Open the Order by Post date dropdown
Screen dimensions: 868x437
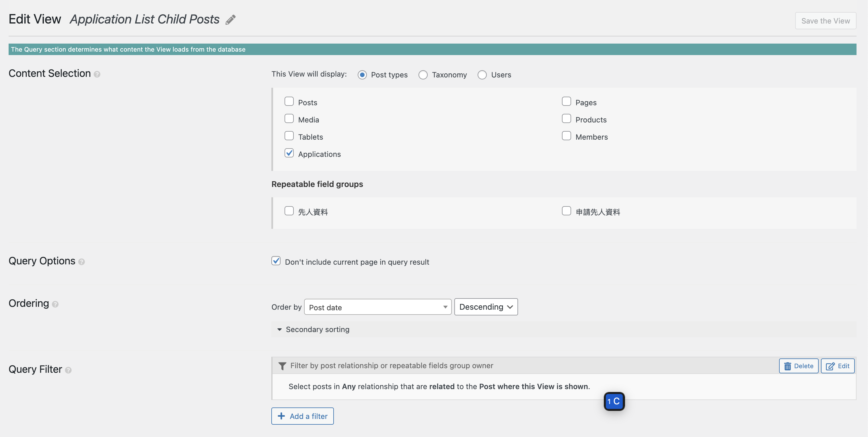coord(378,307)
